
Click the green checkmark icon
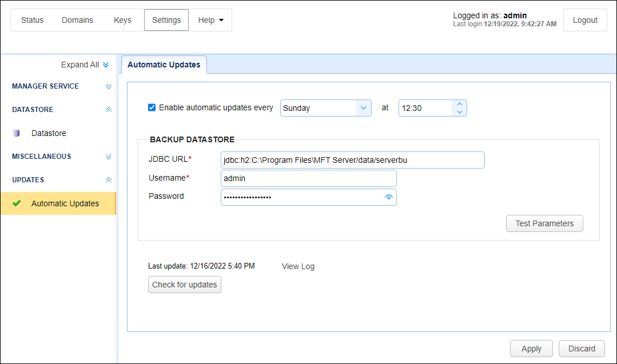point(17,203)
